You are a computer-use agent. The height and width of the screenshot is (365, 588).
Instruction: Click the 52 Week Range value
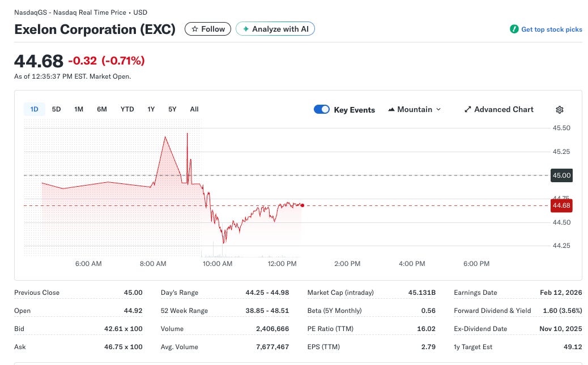[x=267, y=311]
